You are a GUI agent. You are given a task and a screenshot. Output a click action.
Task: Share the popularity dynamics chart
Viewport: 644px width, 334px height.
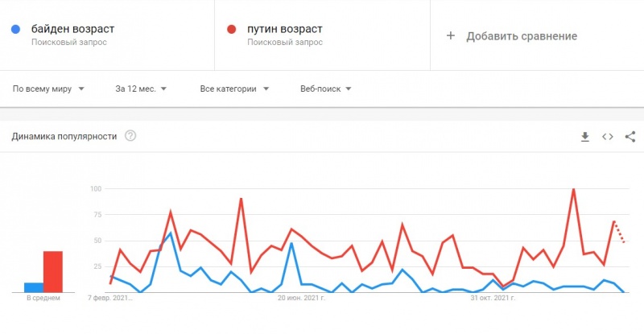630,137
